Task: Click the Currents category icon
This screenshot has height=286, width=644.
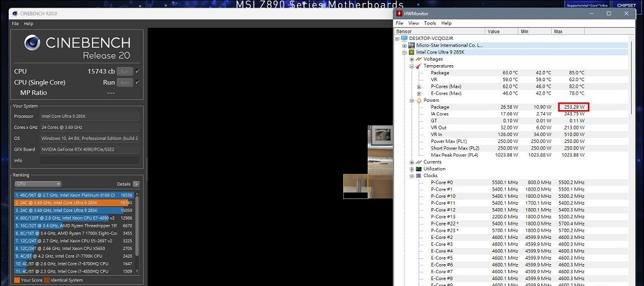Action: coord(419,162)
